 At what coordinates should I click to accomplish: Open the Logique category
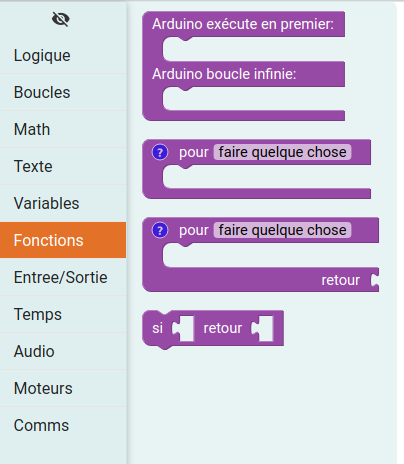63,55
